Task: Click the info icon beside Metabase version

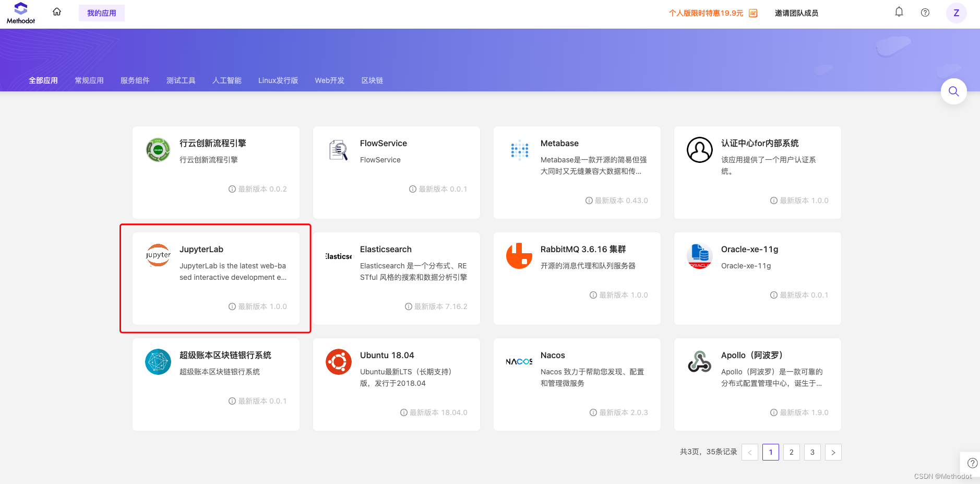Action: (589, 200)
